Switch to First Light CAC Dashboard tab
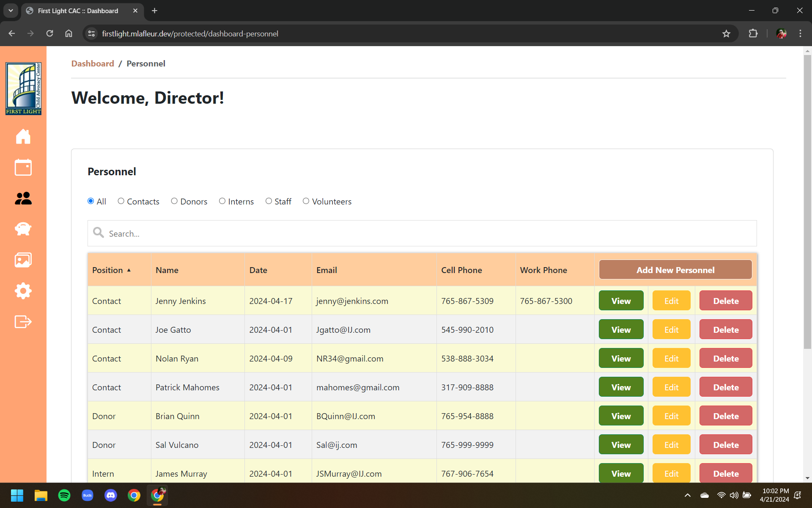Viewport: 812px width, 508px height. pyautogui.click(x=78, y=11)
